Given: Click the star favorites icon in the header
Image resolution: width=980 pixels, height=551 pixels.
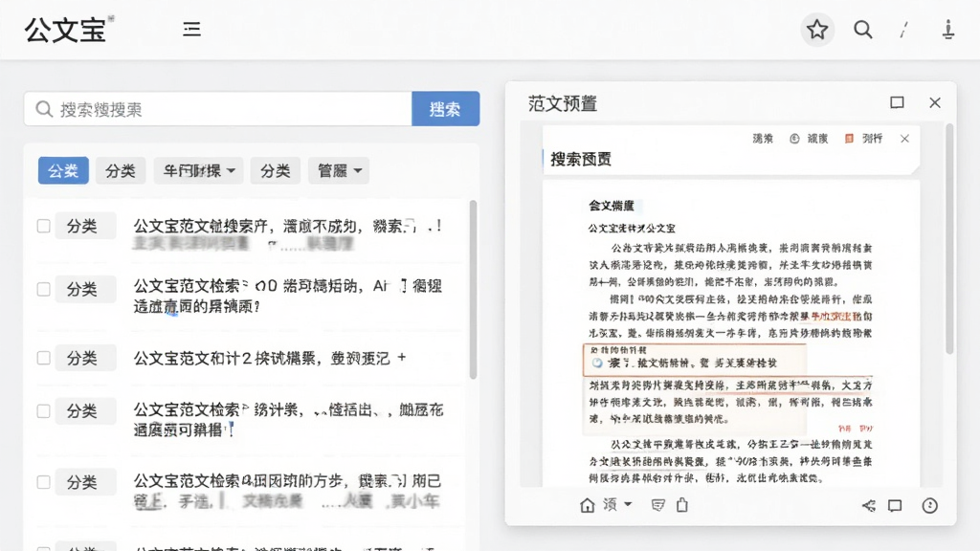Looking at the screenshot, I should (x=817, y=30).
